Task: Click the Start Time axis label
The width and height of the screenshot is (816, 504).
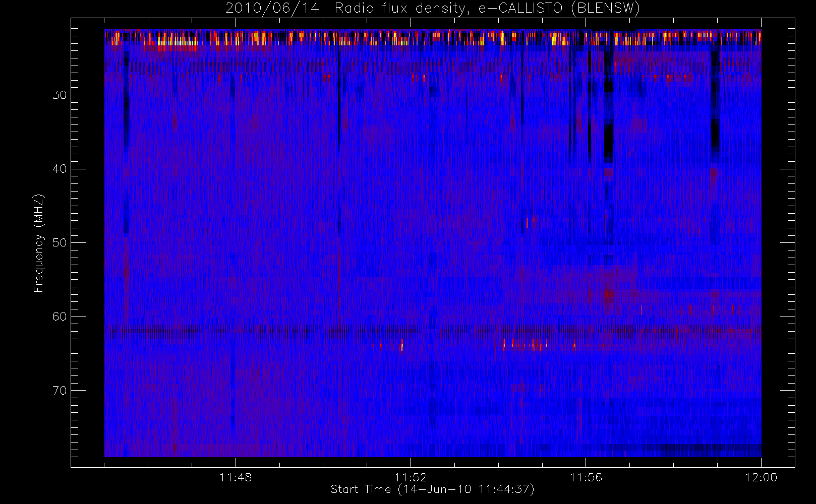Action: point(433,489)
